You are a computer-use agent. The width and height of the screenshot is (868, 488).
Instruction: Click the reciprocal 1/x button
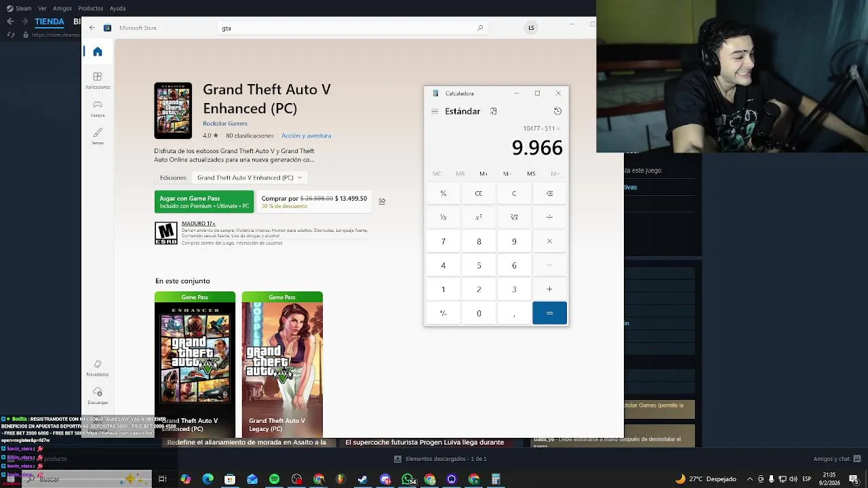click(443, 217)
